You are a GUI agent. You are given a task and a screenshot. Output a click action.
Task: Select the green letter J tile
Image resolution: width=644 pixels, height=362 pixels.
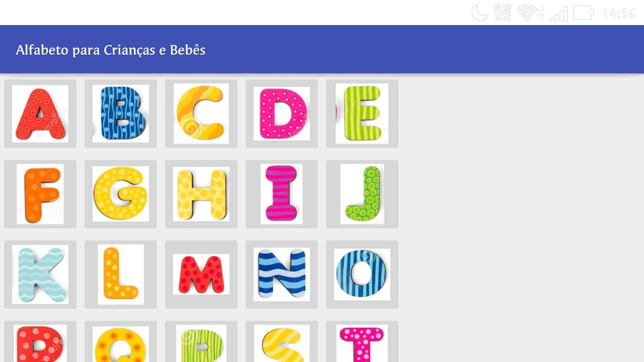[x=362, y=194]
